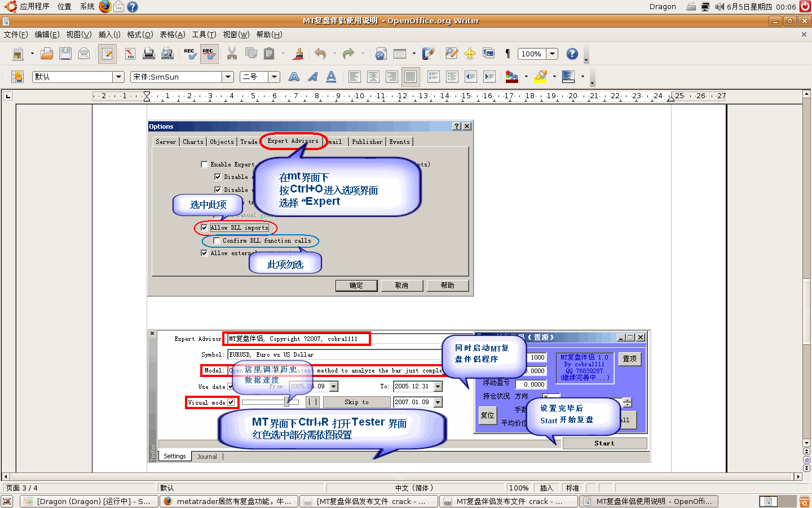
Task: Open the 编辑(E) menu
Action: click(x=47, y=34)
